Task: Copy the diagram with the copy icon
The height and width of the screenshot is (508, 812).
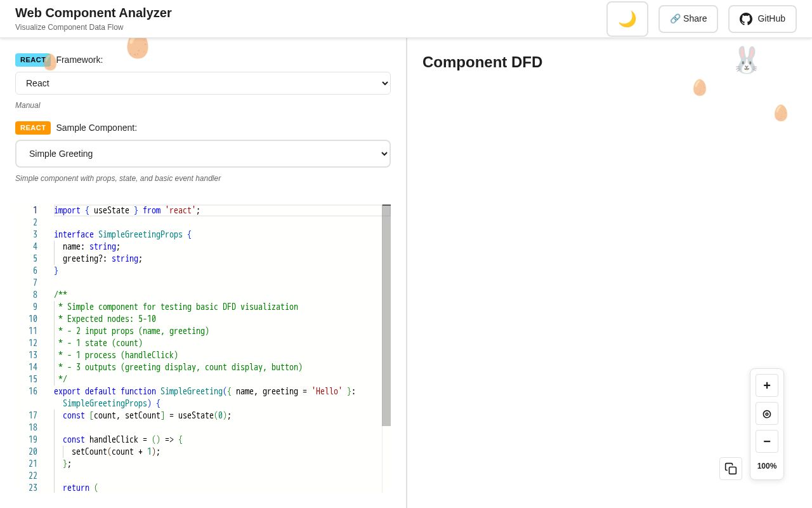Action: pos(731,469)
